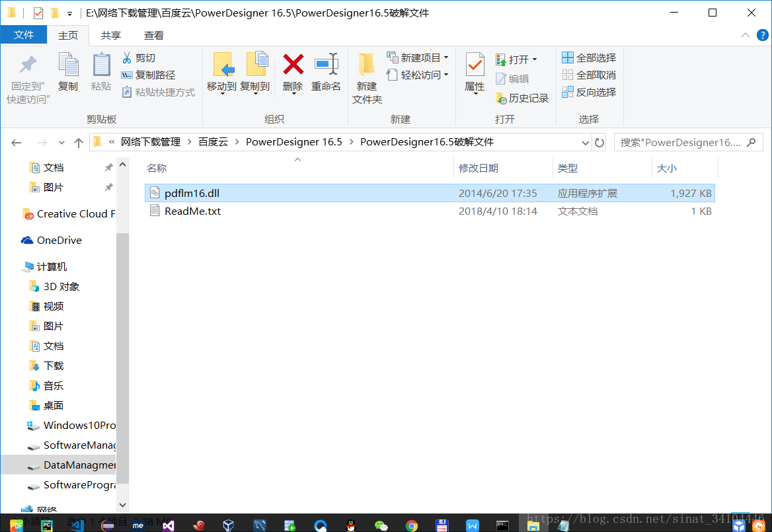Click the Paste (粘贴) ribbon icon

coord(101,65)
